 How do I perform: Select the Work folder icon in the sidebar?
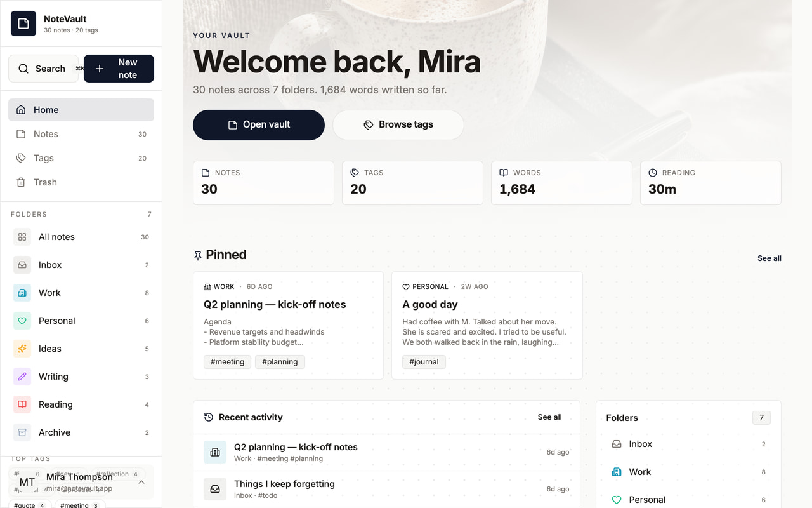pos(22,293)
